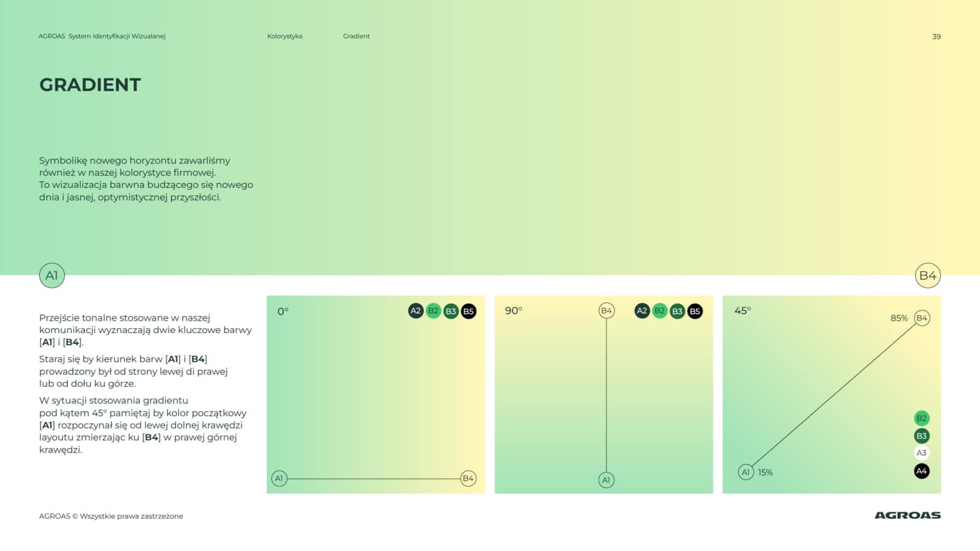Click the 85% value label
Screen dimensions: 980x551
899,318
